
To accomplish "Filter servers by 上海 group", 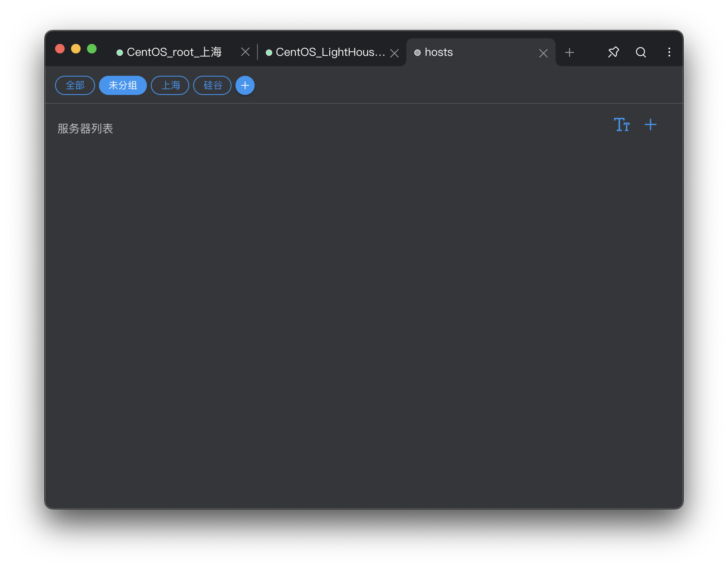I will [x=170, y=85].
